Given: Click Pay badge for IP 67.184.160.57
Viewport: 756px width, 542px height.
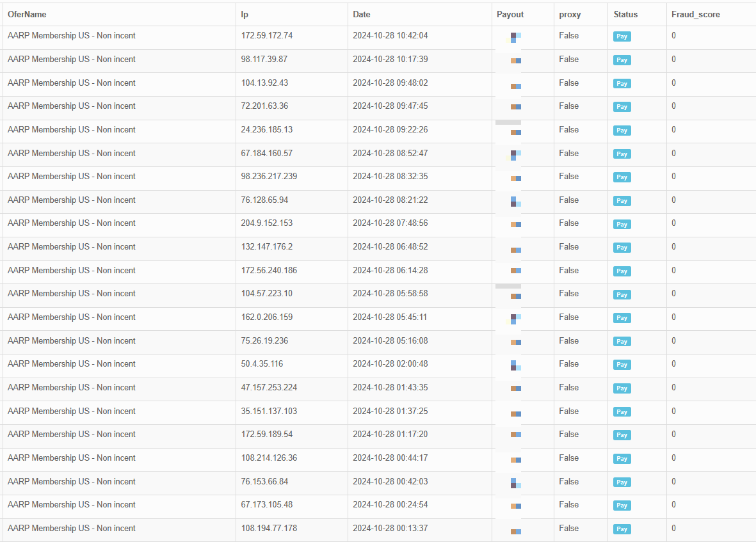Looking at the screenshot, I should click(x=622, y=154).
